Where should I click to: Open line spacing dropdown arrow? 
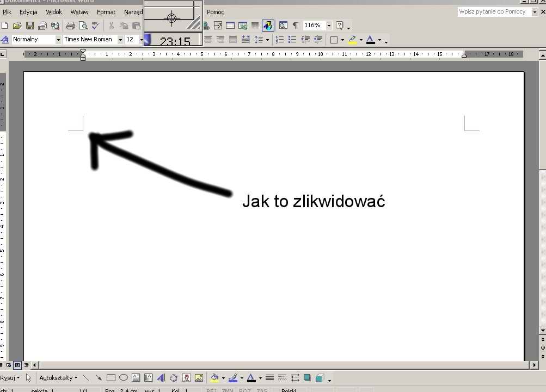click(267, 40)
